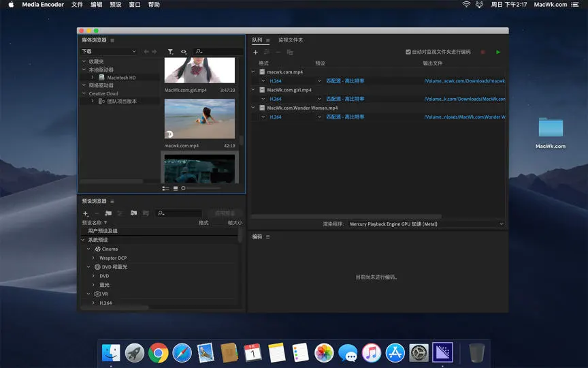
Task: Open the renderer Mercury Playback Engine dropdown
Action: click(x=425, y=224)
